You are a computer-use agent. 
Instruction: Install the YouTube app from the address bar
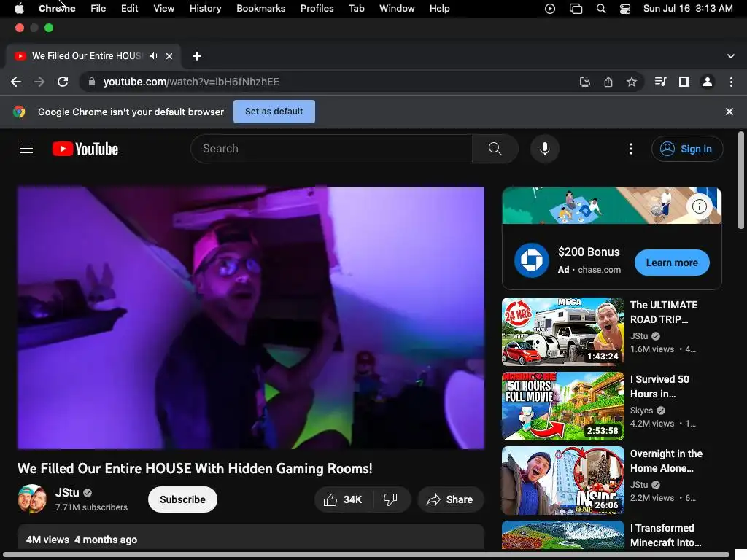click(585, 82)
